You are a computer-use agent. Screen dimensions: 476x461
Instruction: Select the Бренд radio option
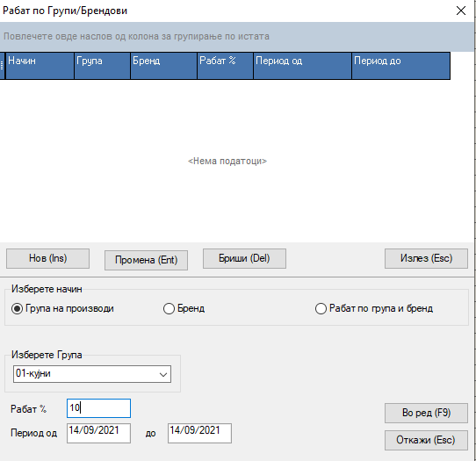click(x=169, y=309)
